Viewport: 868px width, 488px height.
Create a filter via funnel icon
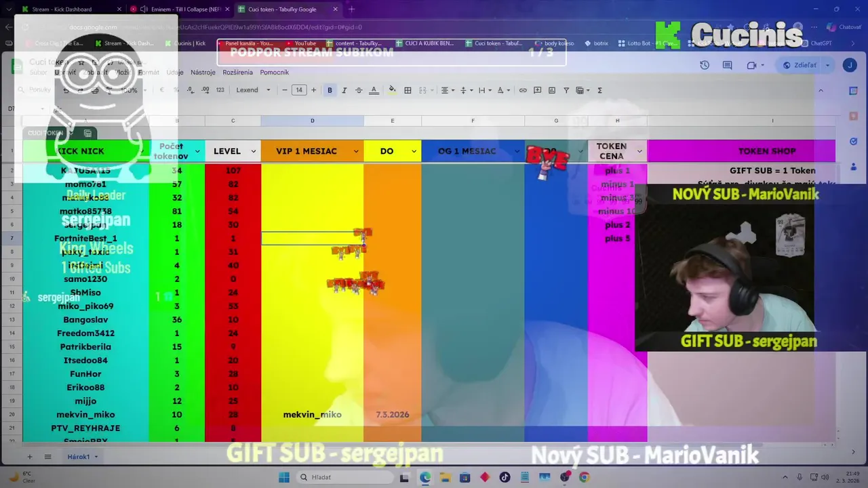tap(566, 90)
